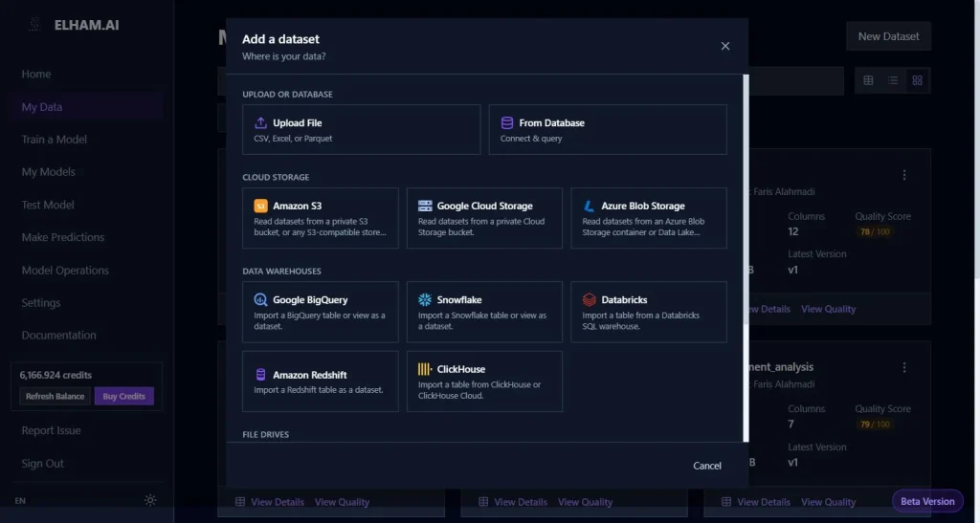Switch to list view icon
Viewport: 980px width, 523px height.
tap(893, 80)
